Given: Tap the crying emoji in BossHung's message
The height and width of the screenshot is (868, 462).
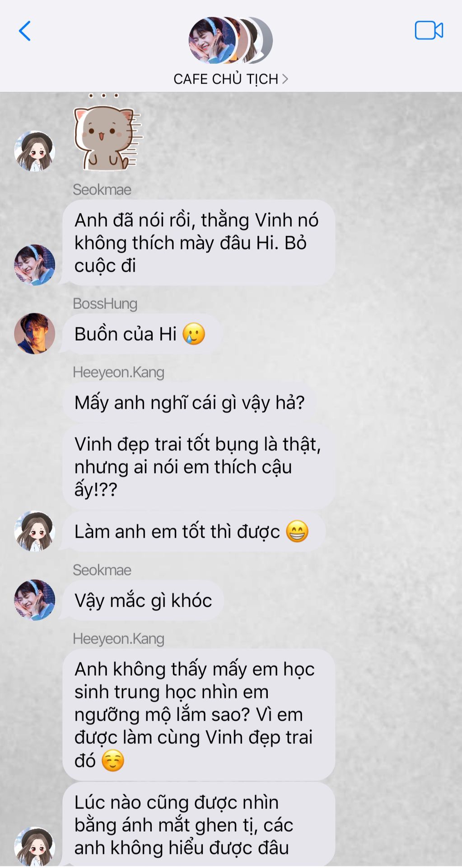Looking at the screenshot, I should click(x=194, y=334).
